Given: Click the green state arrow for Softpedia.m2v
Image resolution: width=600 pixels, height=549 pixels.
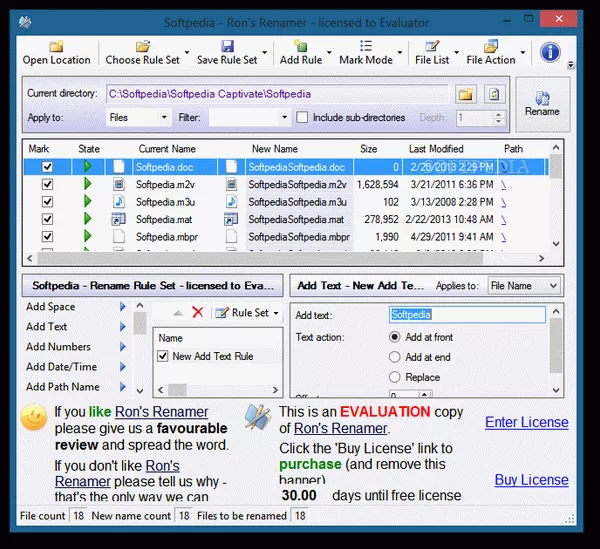Looking at the screenshot, I should (88, 184).
